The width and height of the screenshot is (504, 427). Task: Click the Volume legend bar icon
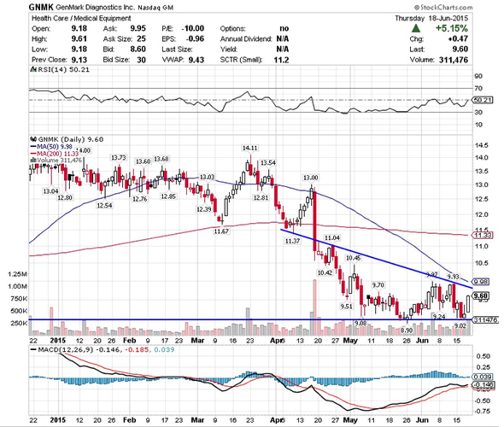pos(34,160)
